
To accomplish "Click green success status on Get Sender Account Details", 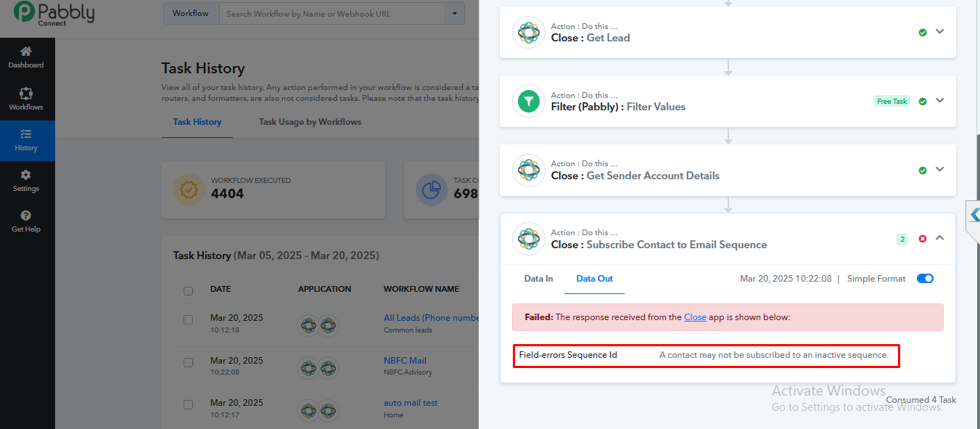I will (x=923, y=171).
